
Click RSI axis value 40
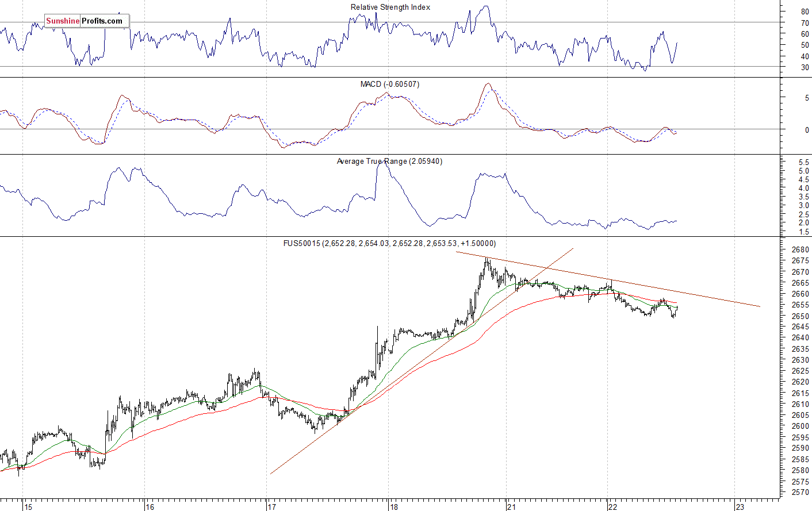pyautogui.click(x=805, y=57)
